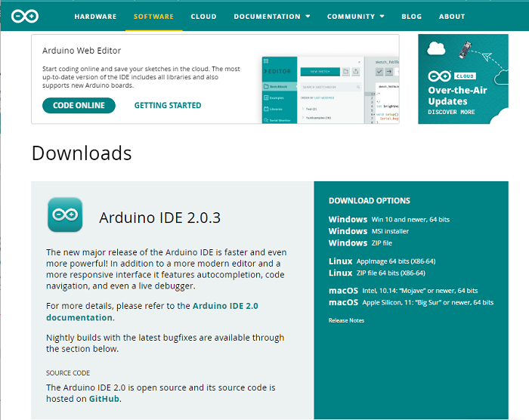
Task: Click the Arduino IDE 2.0.3 app icon
Action: [x=65, y=215]
